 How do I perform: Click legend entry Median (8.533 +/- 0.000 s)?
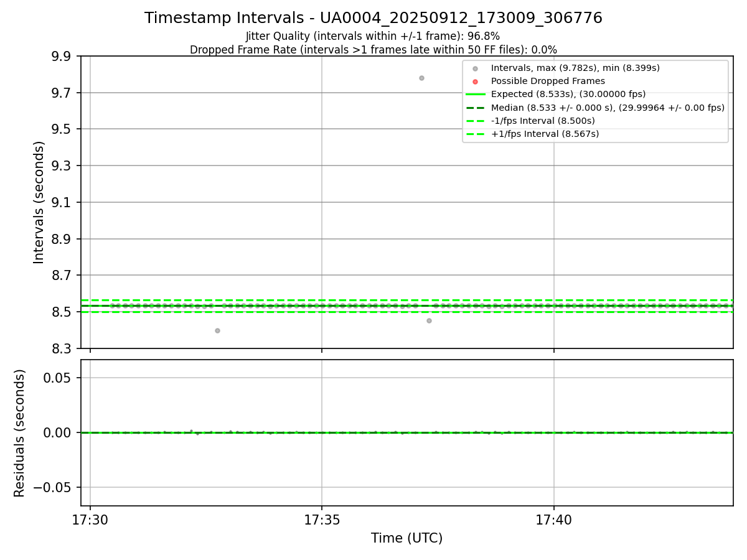(x=608, y=108)
